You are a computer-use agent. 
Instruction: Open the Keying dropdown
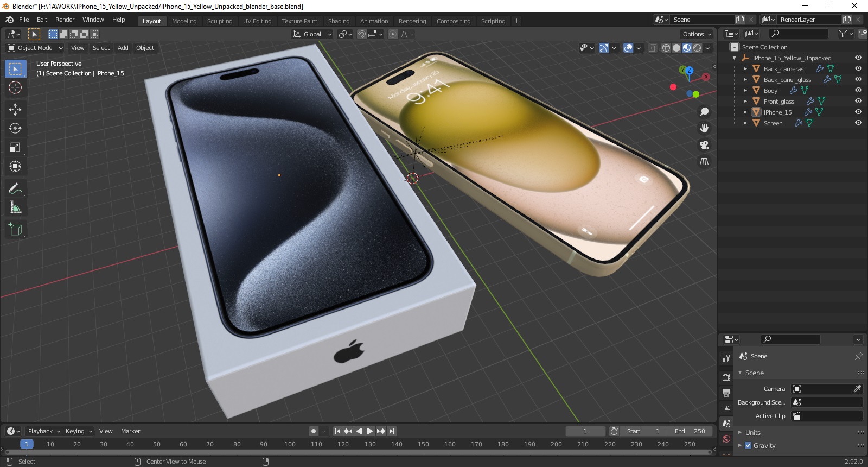tap(79, 431)
